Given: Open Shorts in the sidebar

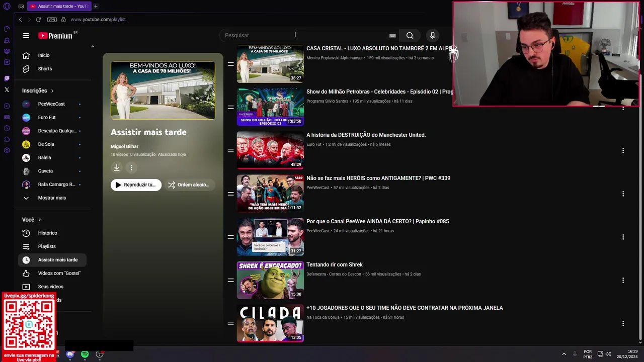Looking at the screenshot, I should pyautogui.click(x=52, y=69).
